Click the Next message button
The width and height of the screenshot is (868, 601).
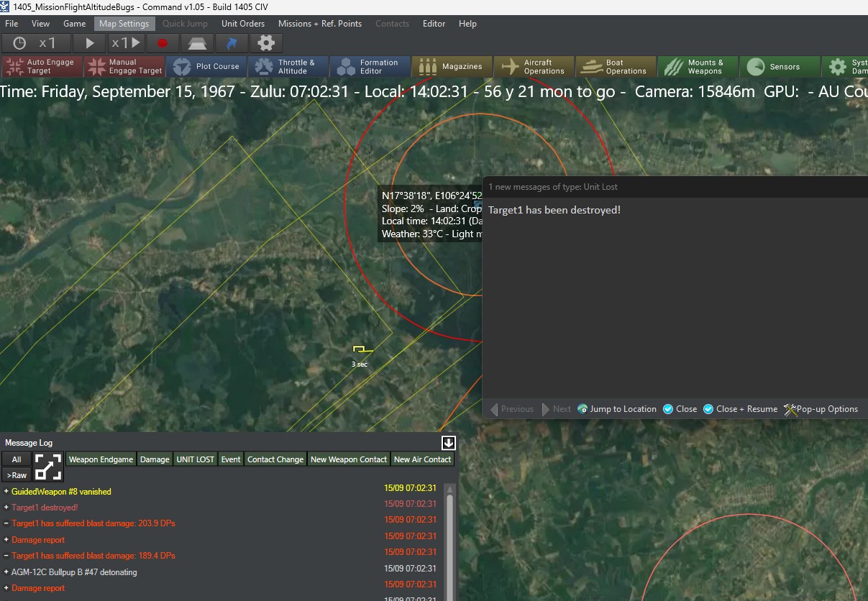pyautogui.click(x=557, y=409)
